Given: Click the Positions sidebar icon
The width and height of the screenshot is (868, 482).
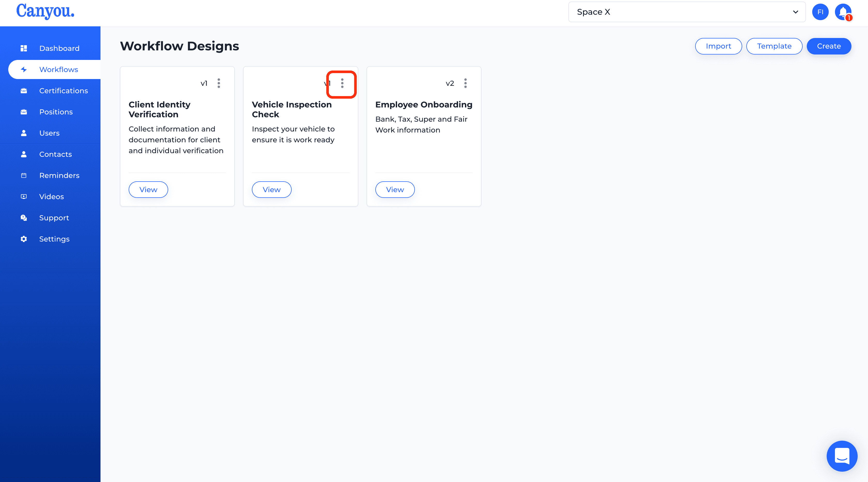Looking at the screenshot, I should point(23,112).
